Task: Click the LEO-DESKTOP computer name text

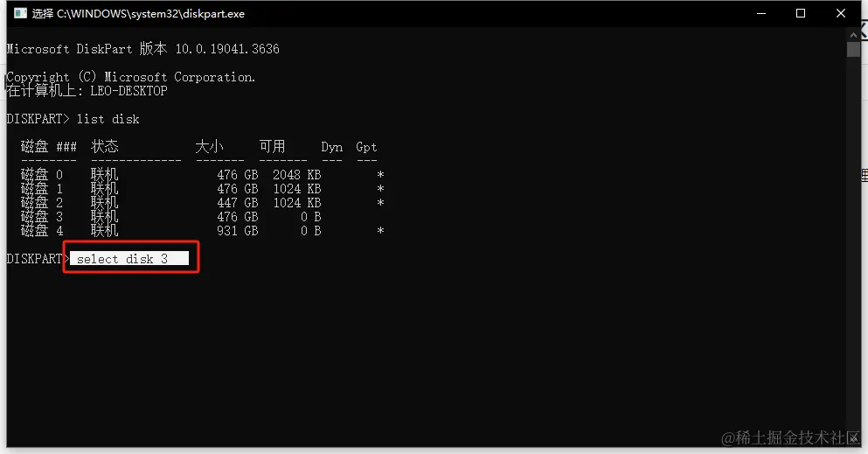Action: coord(129,91)
